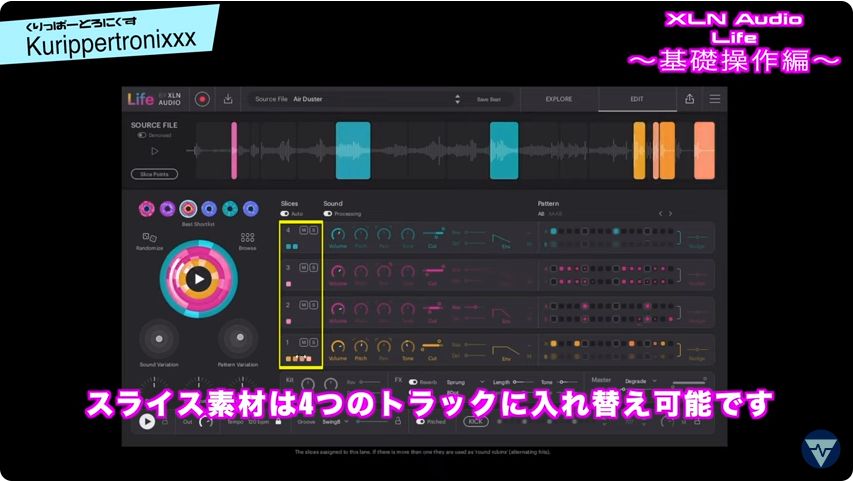Click lane 4 Env envelope shape

[502, 238]
